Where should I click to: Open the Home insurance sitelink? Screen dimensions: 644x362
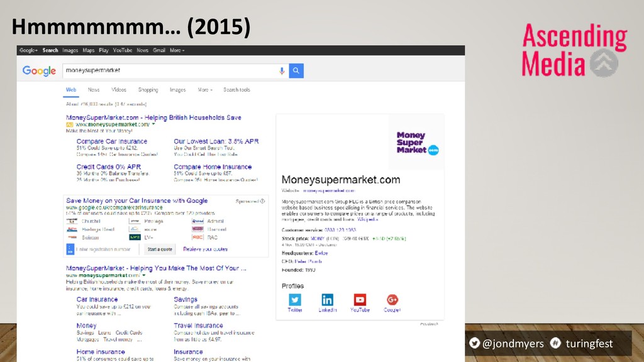point(101,352)
